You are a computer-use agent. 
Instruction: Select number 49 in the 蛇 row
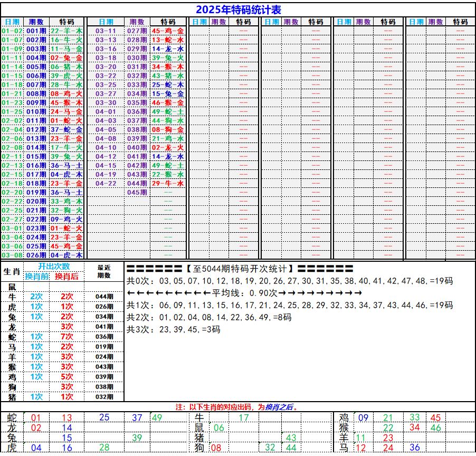[157, 418]
